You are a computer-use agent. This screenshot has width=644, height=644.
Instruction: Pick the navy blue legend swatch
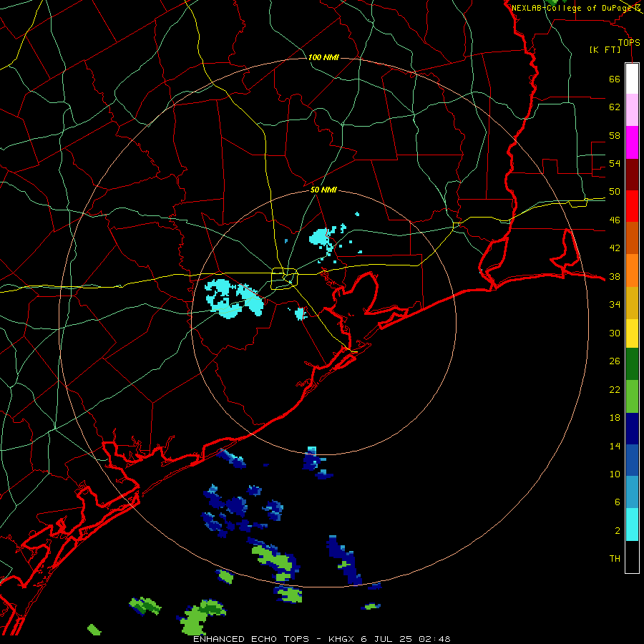[x=632, y=429]
